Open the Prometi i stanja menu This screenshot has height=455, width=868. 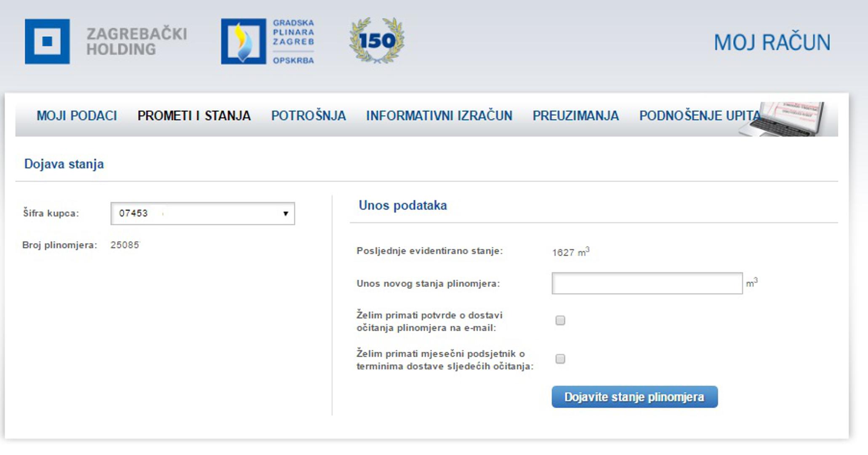194,116
